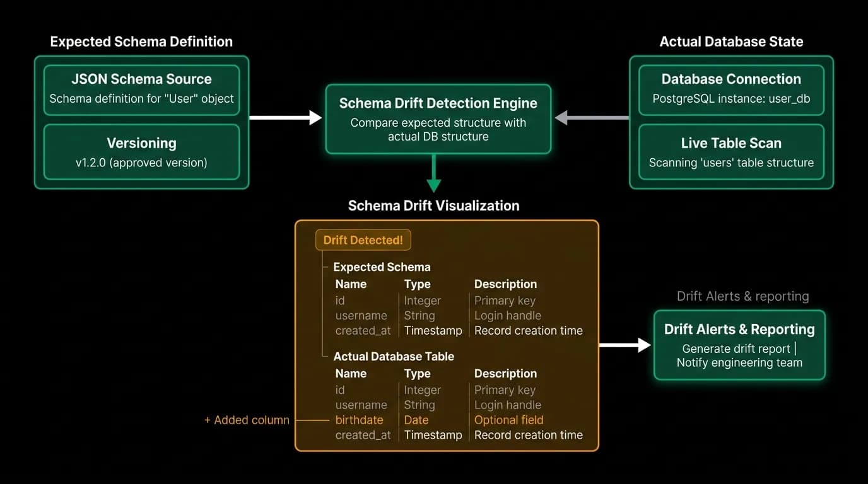This screenshot has width=868, height=484.
Task: Select id row in Expected Schema
Action: coord(340,301)
